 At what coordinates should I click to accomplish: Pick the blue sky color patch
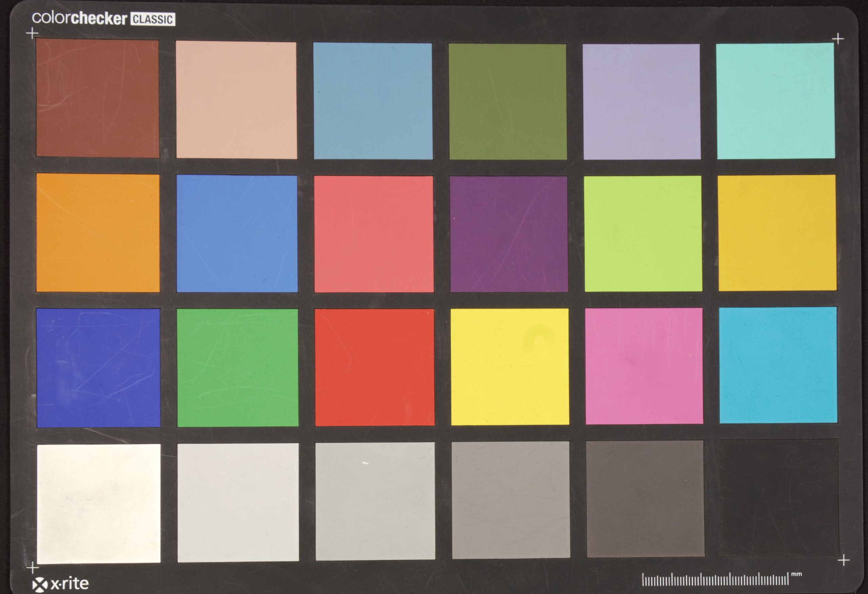point(373,101)
